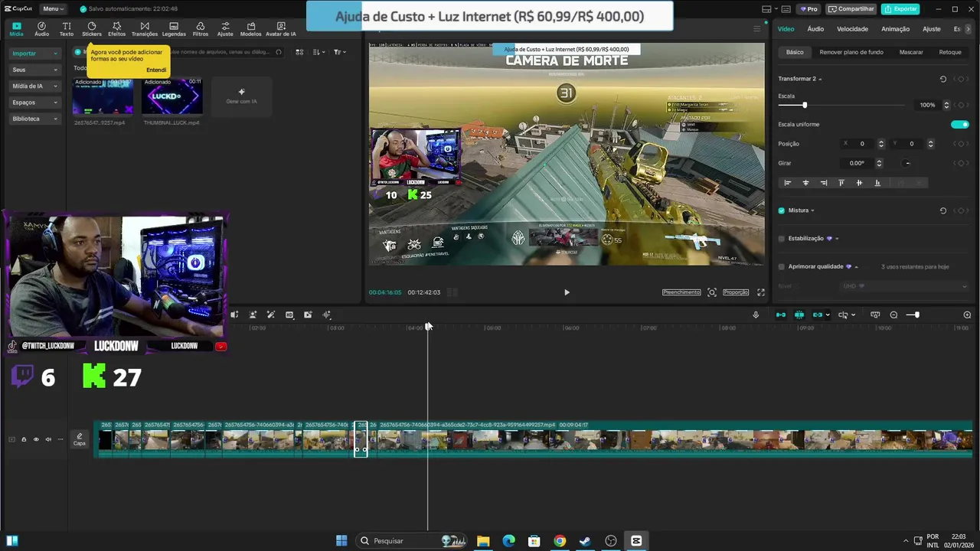980x551 pixels.
Task: Click the Compartilhar button
Action: [851, 8]
